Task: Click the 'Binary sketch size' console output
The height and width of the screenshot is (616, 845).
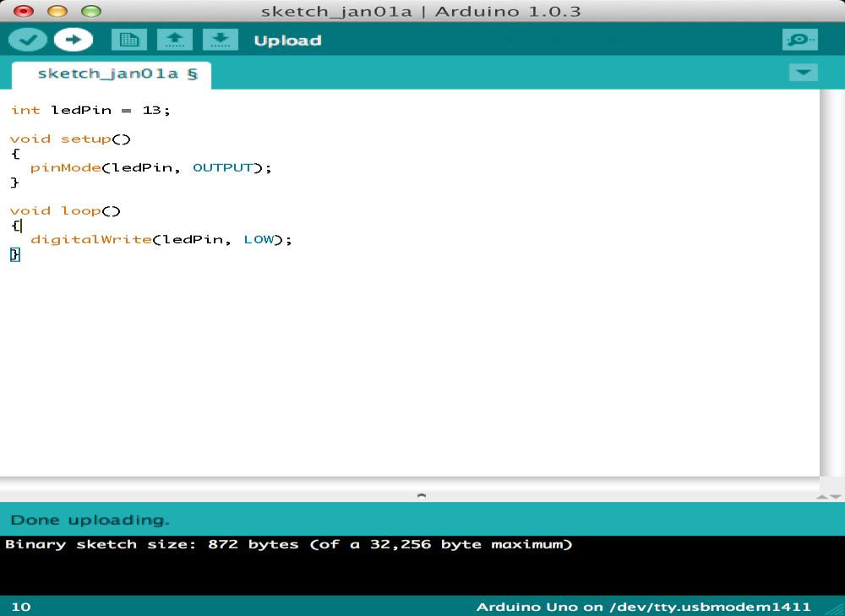Action: point(289,544)
